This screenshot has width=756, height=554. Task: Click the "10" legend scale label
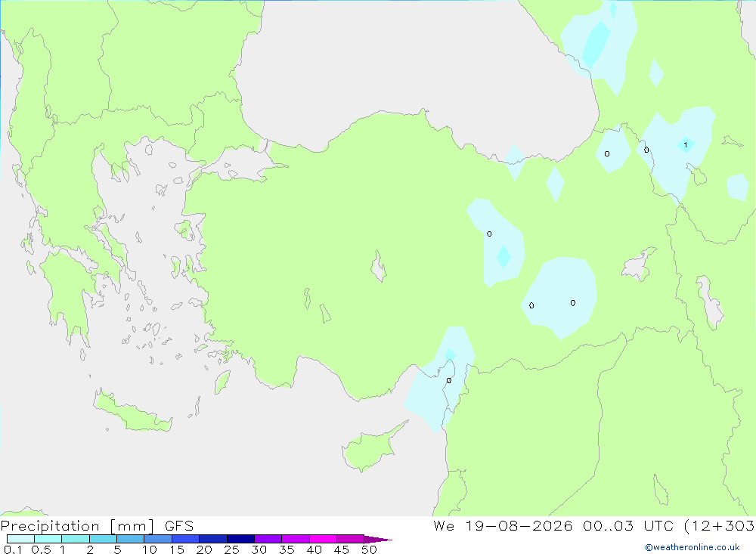pyautogui.click(x=150, y=549)
